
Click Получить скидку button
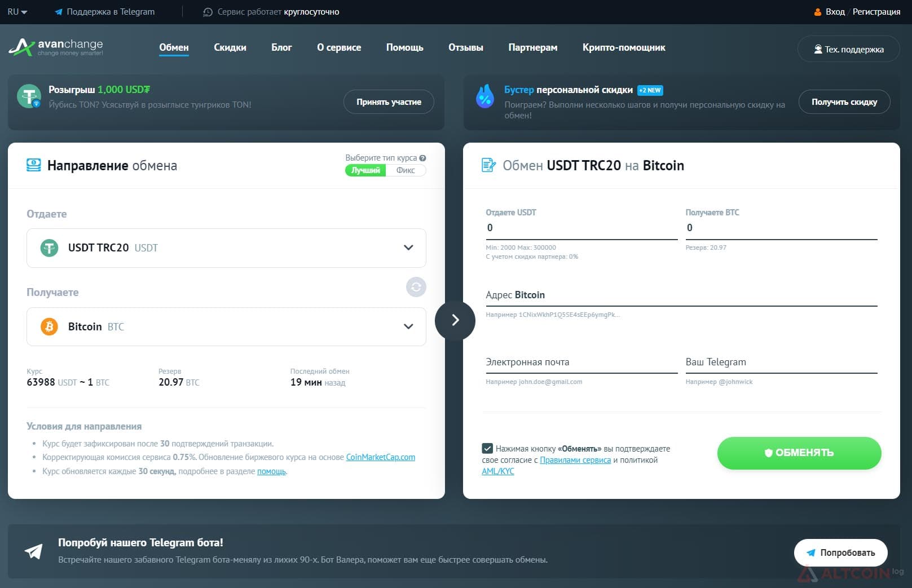(x=844, y=102)
